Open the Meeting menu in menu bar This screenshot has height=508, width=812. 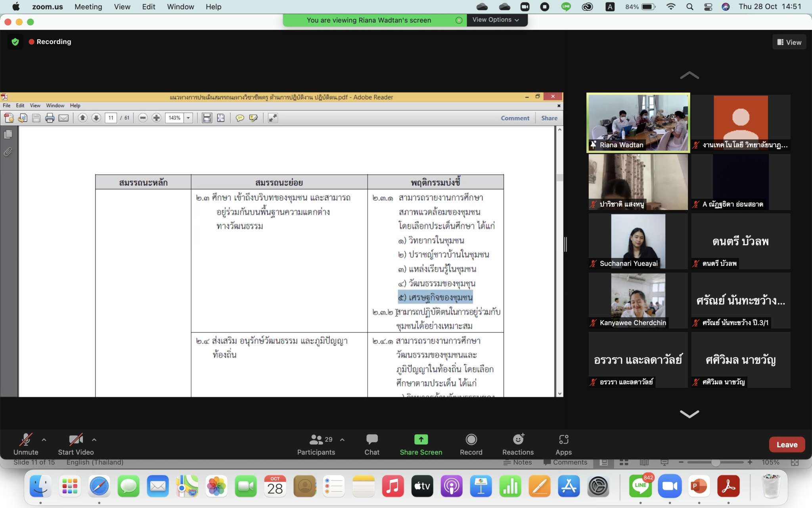(88, 7)
